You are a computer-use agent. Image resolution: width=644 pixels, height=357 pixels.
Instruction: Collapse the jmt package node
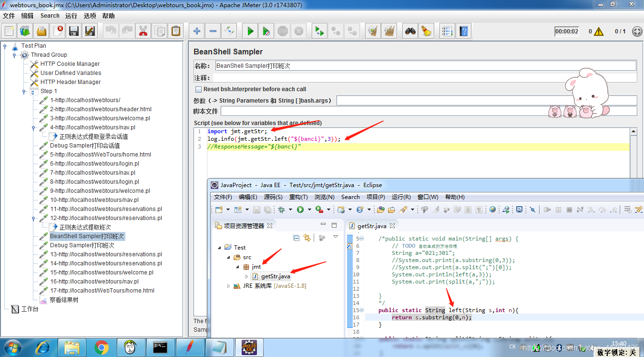(237, 267)
